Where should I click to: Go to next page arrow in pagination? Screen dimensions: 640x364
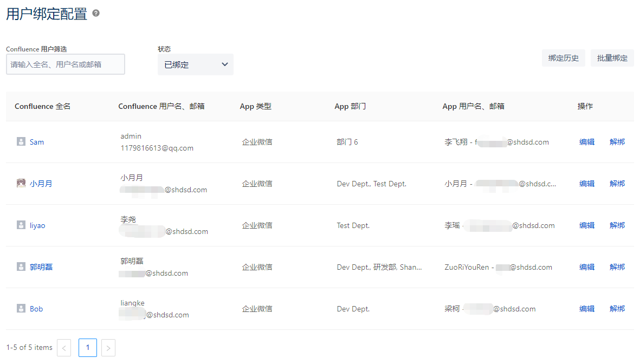[108, 348]
